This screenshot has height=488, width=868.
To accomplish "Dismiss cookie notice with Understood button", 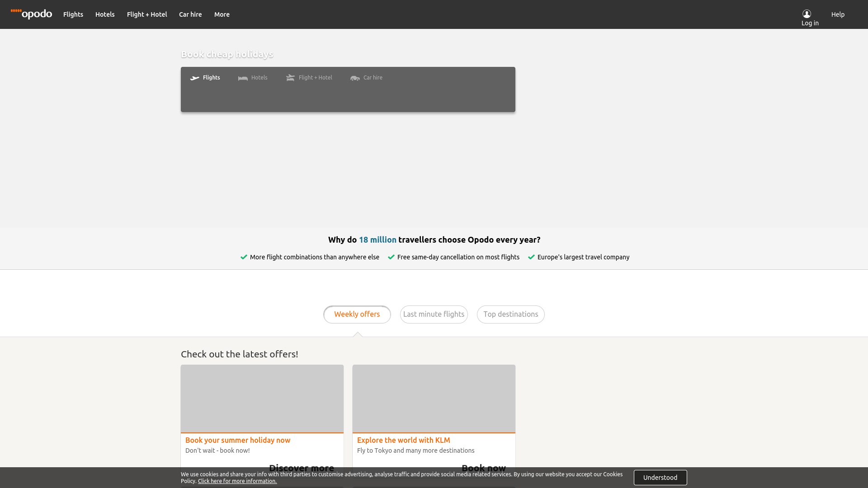I will pos(660,478).
